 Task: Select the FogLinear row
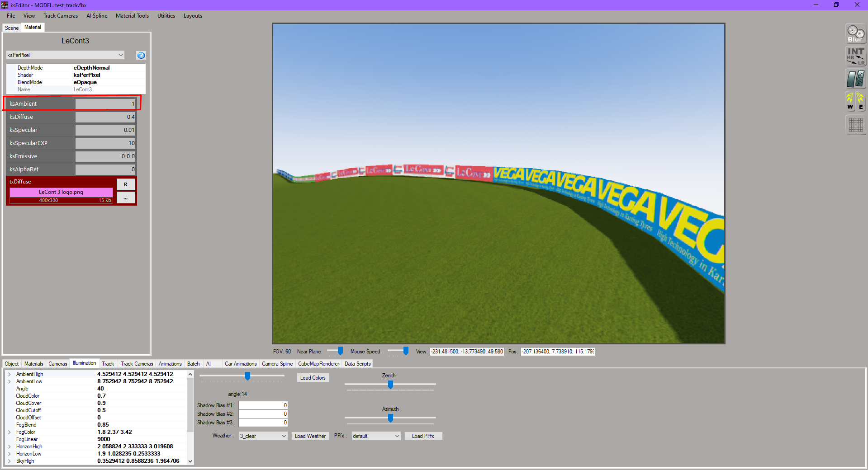pos(96,439)
